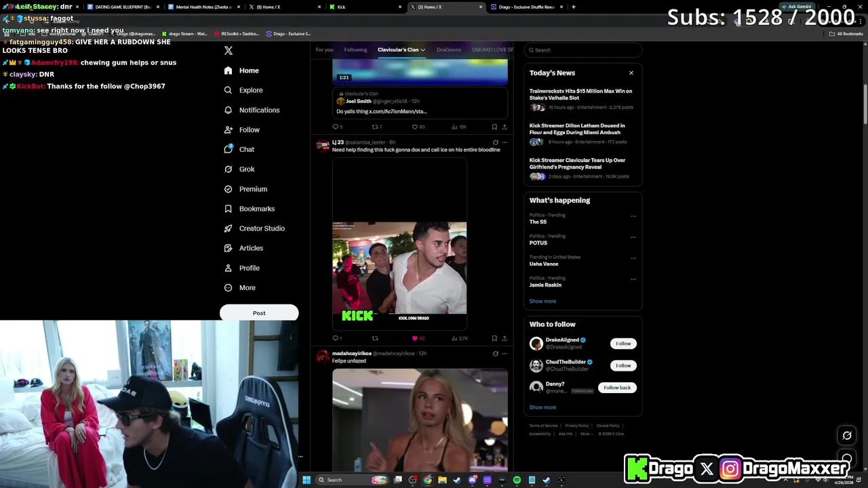Switch to Mental Health Notes browser tab
Screen dimensions: 868x488
pyautogui.click(x=203, y=7)
